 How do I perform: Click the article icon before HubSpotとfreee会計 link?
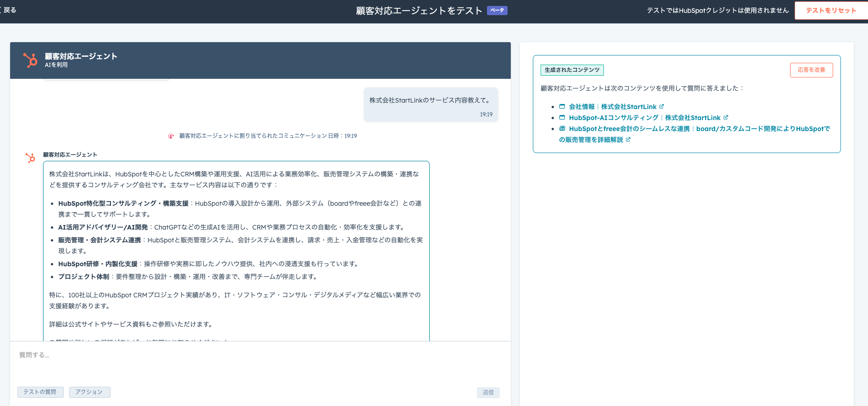pyautogui.click(x=562, y=129)
